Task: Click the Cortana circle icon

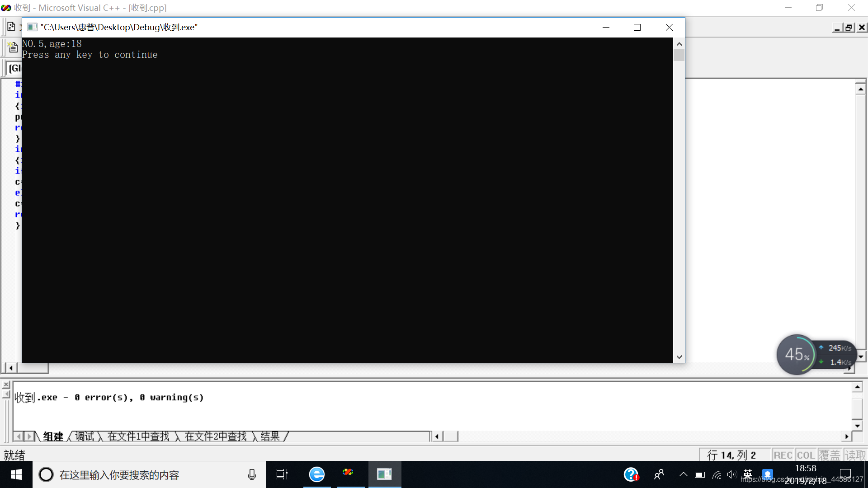Action: [x=46, y=474]
